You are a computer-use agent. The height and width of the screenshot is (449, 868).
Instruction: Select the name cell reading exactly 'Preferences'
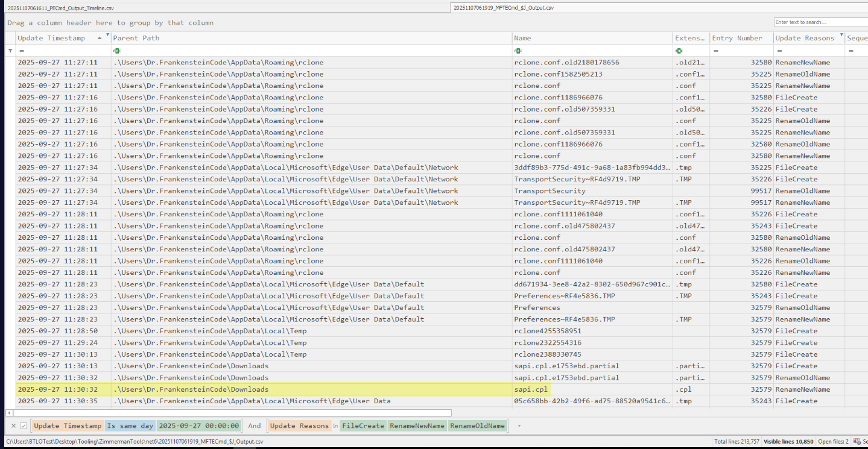click(x=593, y=307)
